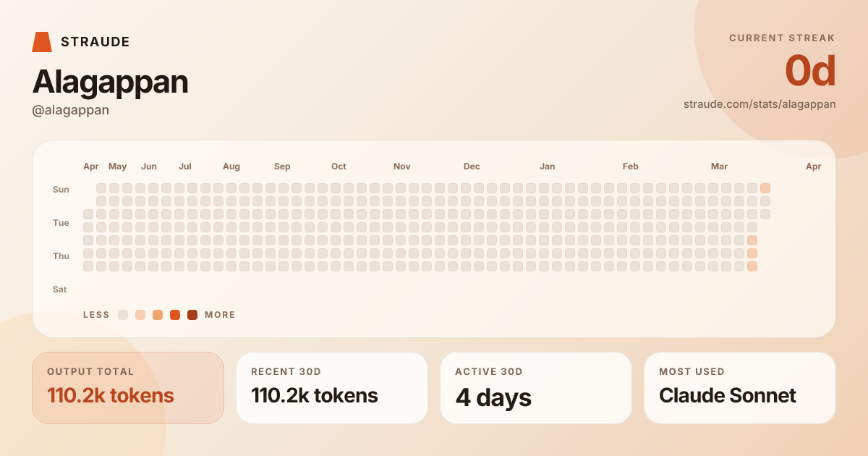Open the Active 30D days card
Viewport: 868px width, 456px height.
pos(536,388)
